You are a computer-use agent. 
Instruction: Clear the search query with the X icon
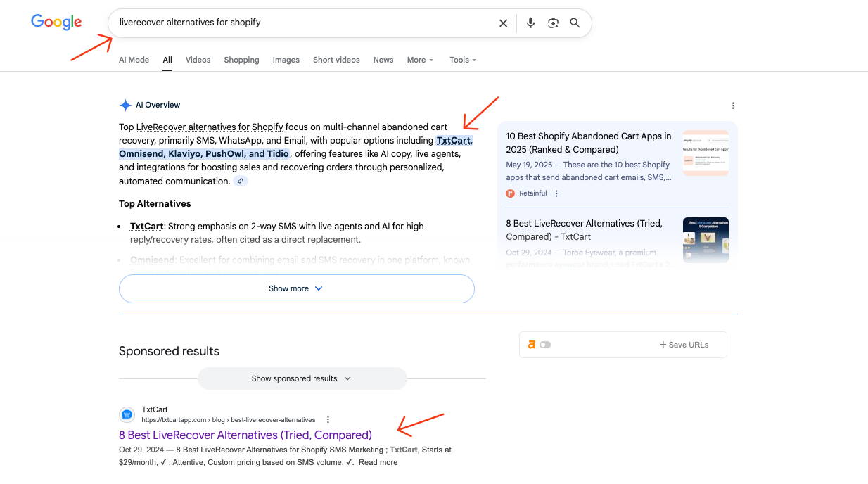coord(503,23)
